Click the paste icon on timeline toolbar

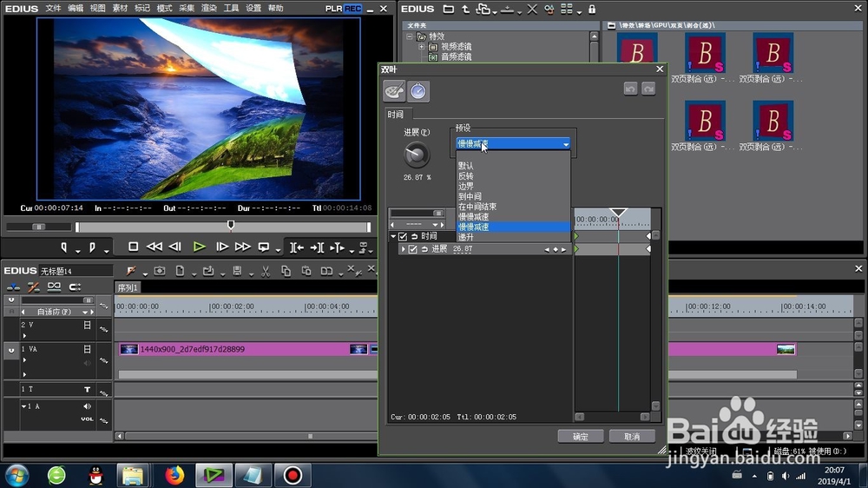pos(306,271)
